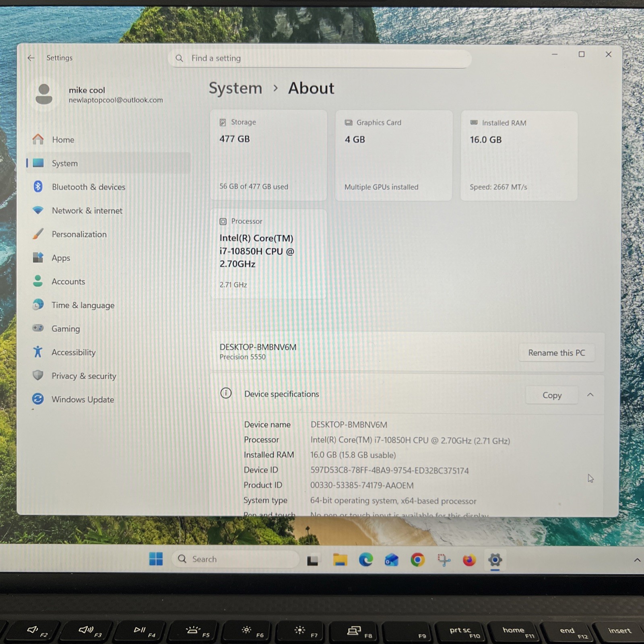
Task: Select the 64-bit operating system value
Action: 393,501
